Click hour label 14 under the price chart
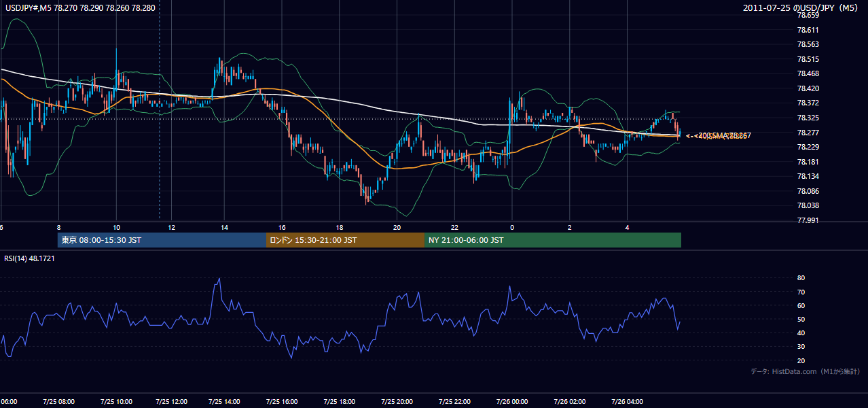This screenshot has height=408, width=868. [224, 228]
